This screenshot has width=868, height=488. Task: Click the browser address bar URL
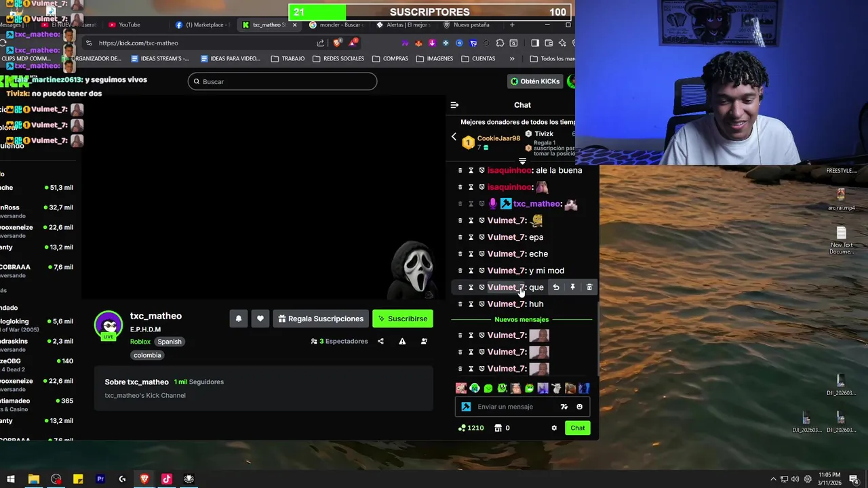138,43
